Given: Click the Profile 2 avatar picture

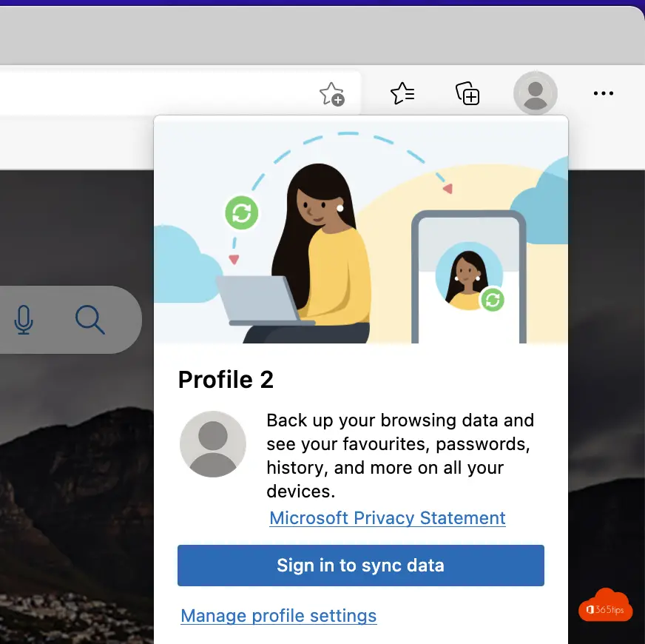Looking at the screenshot, I should tap(213, 444).
